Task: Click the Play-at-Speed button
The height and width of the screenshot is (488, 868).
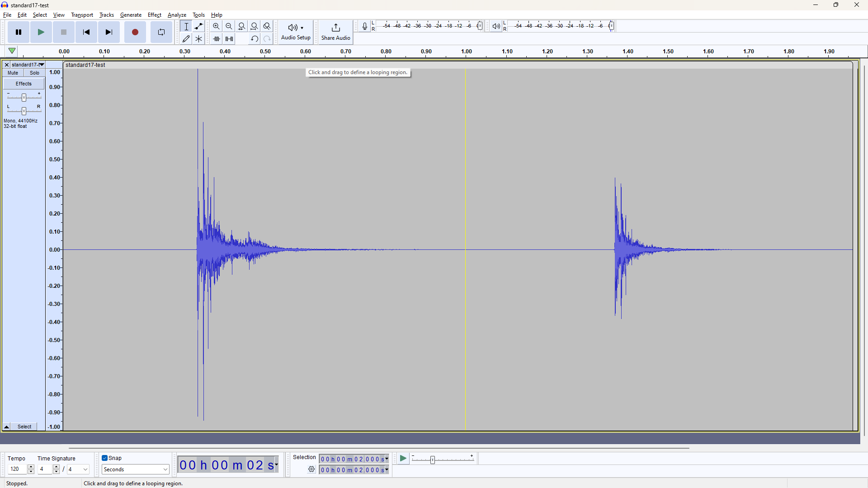Action: (403, 459)
